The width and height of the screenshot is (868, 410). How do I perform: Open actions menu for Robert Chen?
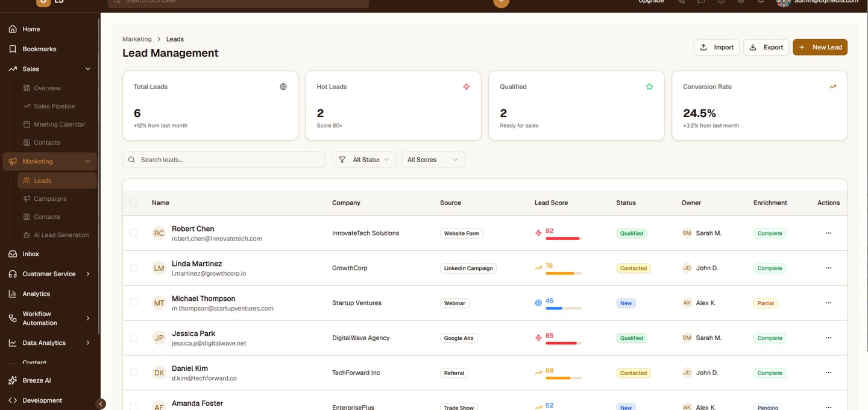[x=828, y=233]
